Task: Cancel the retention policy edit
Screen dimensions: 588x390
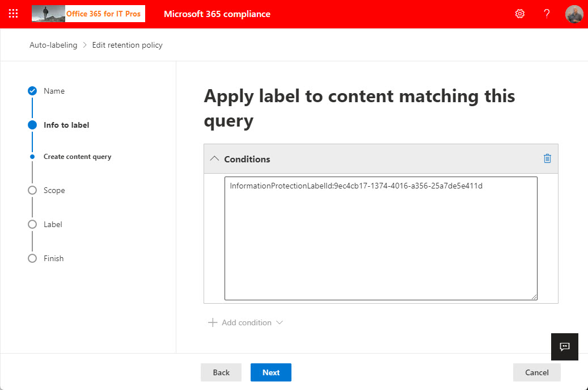Action: (536, 372)
